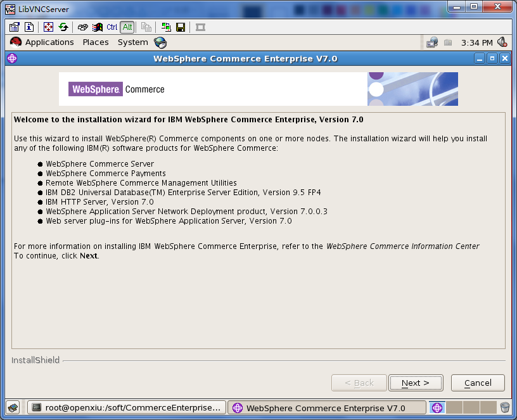
Task: Click the LibVNCServer window title icon
Action: pos(10,9)
